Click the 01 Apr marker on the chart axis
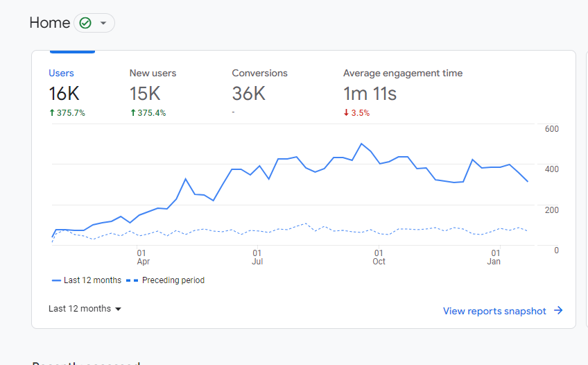The height and width of the screenshot is (365, 588). pos(143,257)
